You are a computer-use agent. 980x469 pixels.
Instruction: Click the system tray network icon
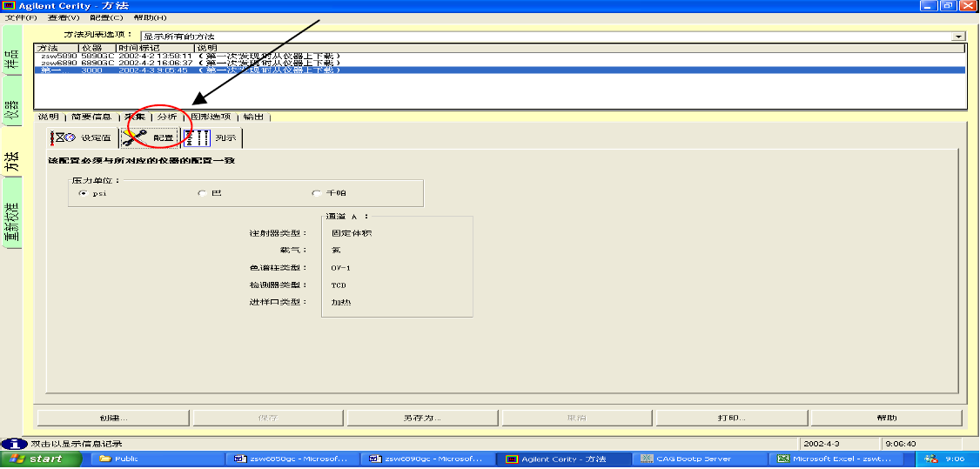(x=931, y=459)
